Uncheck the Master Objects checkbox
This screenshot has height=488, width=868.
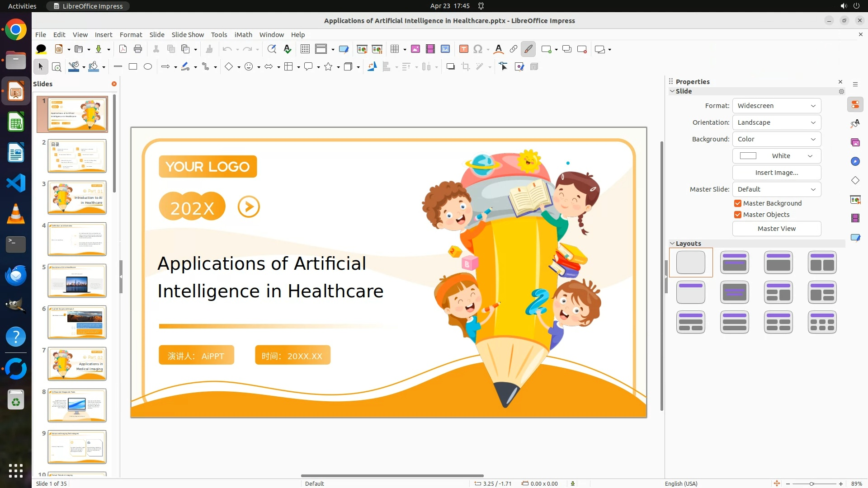[738, 215]
